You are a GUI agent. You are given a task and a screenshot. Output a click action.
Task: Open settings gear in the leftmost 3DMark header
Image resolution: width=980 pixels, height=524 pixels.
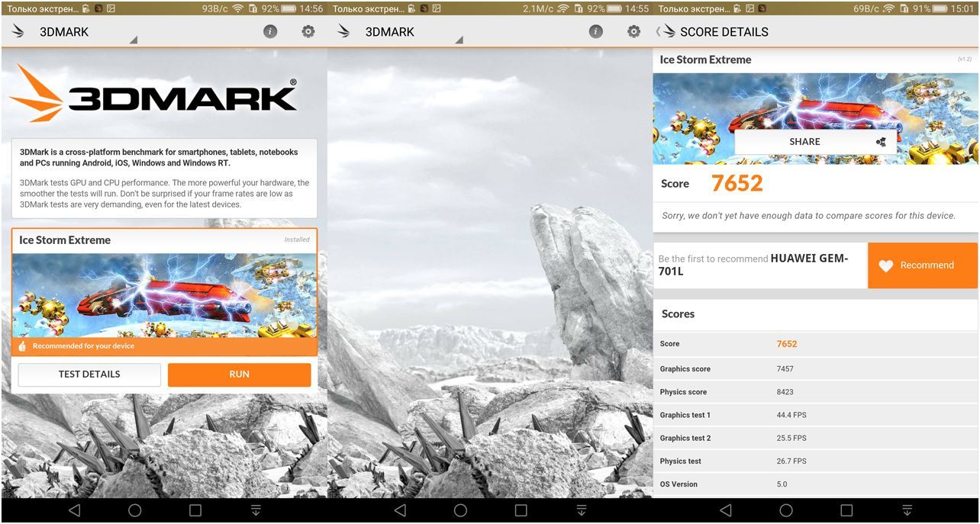pos(308,31)
